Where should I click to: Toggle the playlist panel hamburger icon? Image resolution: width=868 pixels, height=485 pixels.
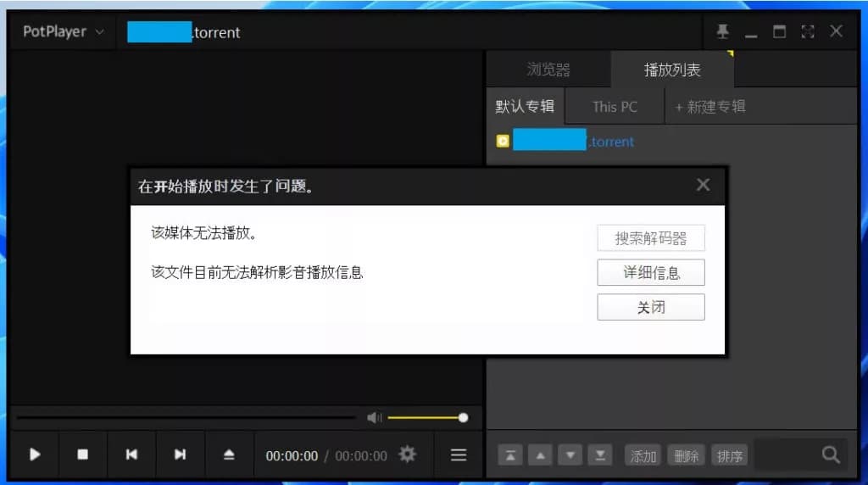click(459, 455)
